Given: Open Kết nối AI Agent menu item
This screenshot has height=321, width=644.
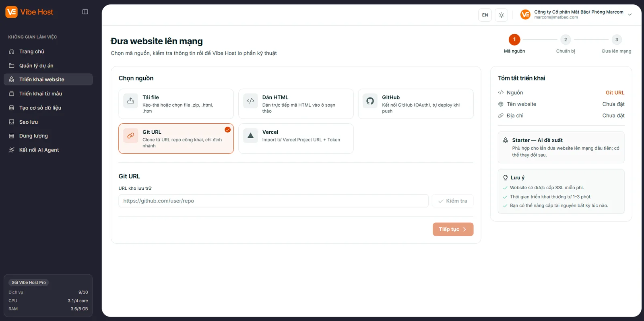Looking at the screenshot, I should click(48, 150).
